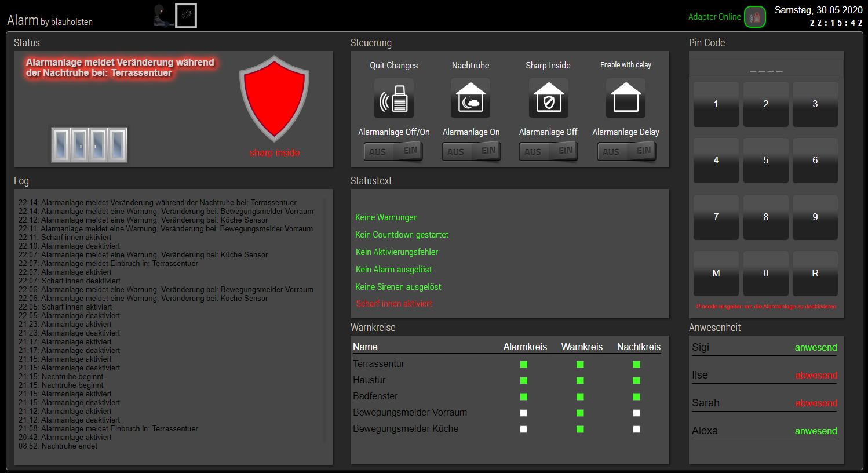Click the Badfenster row name
Viewport: 868px width, 473px height.
pos(375,396)
